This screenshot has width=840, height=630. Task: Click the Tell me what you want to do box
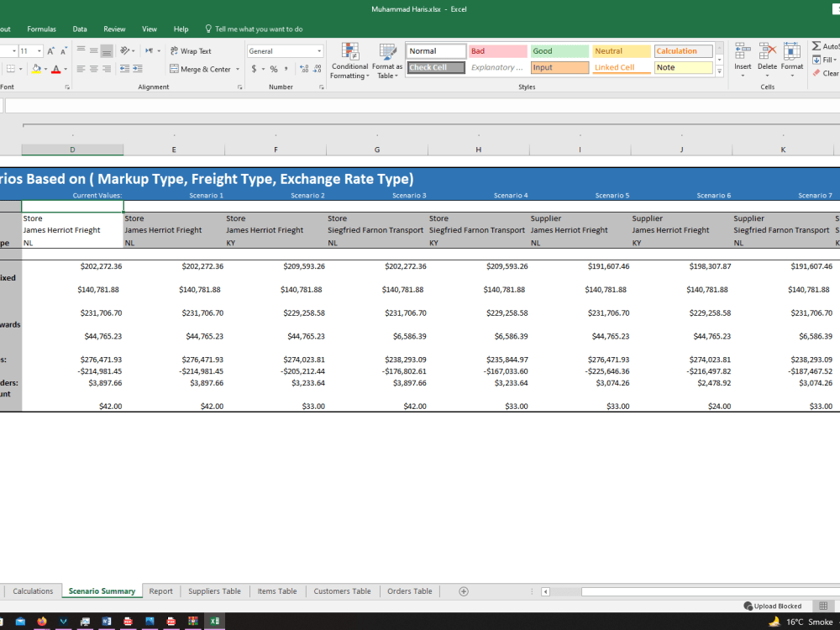[x=254, y=29]
